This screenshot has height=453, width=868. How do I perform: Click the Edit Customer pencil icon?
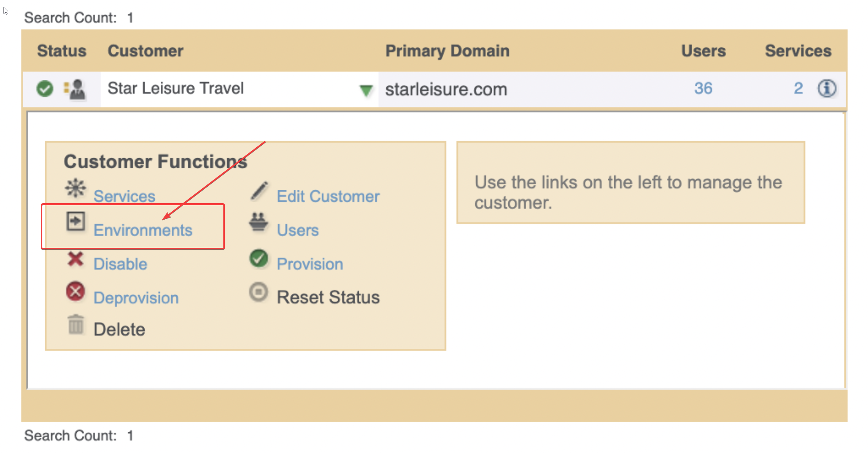click(x=259, y=190)
